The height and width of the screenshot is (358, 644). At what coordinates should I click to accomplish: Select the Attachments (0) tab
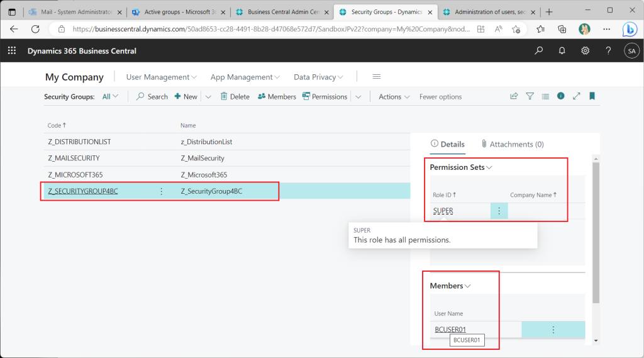click(512, 144)
